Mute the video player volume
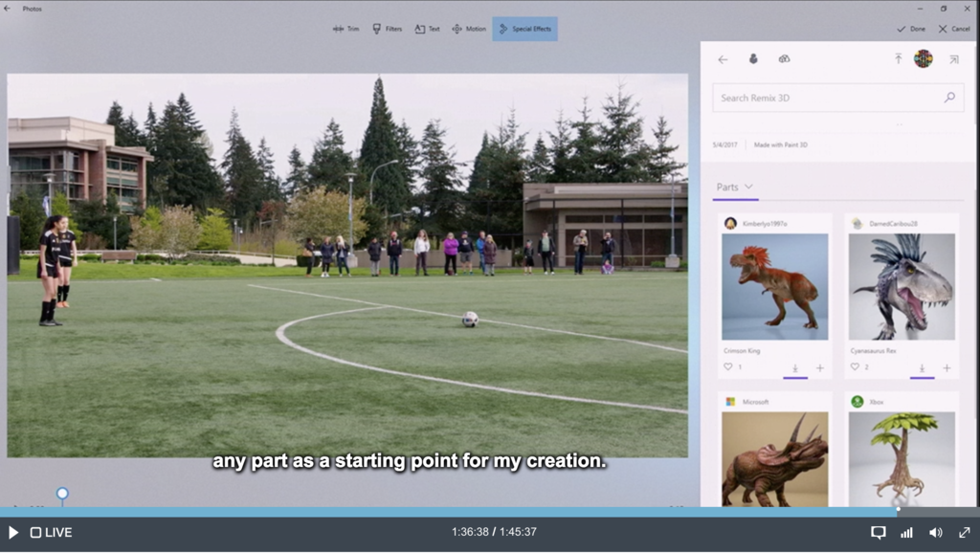Screen dimensions: 980x553 tap(935, 533)
